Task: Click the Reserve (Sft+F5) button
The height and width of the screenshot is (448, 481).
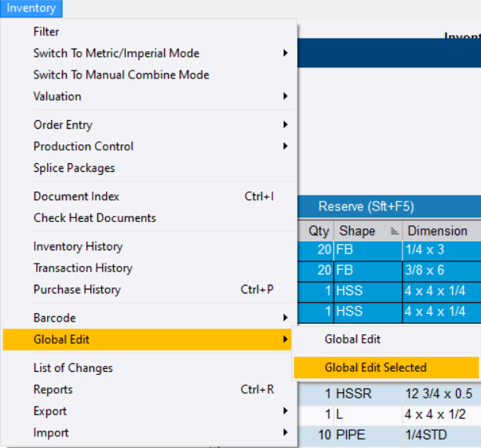Action: [366, 207]
